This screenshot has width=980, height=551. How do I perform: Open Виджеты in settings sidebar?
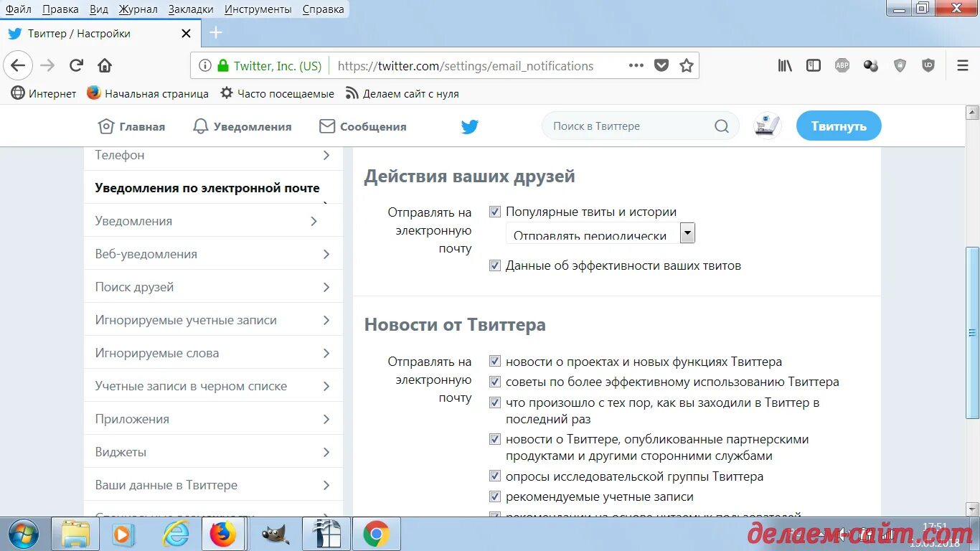pos(214,452)
